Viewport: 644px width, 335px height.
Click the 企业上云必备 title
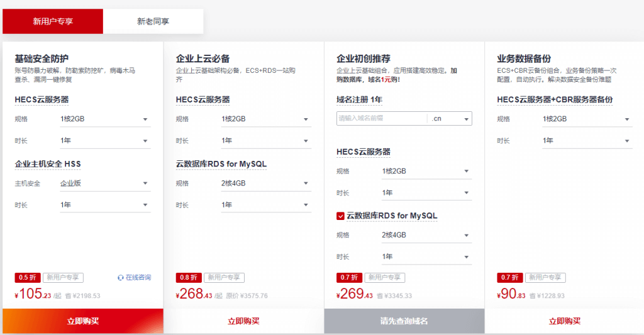[x=203, y=58]
